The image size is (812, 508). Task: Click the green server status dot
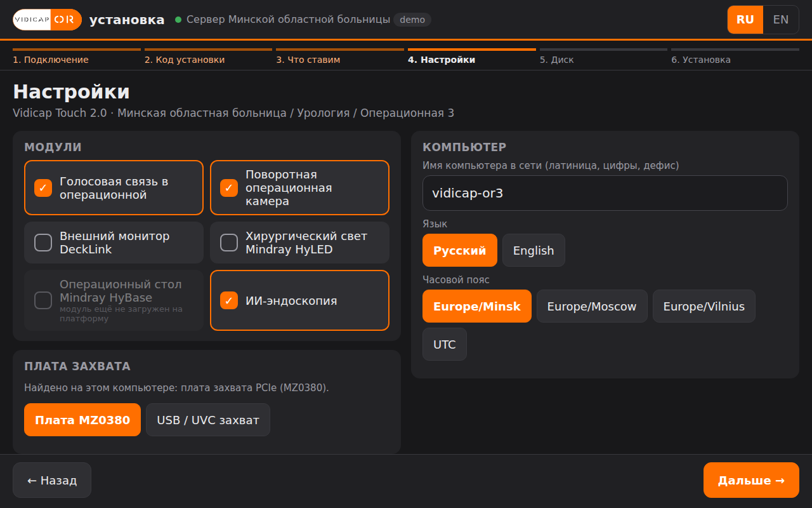coord(178,20)
